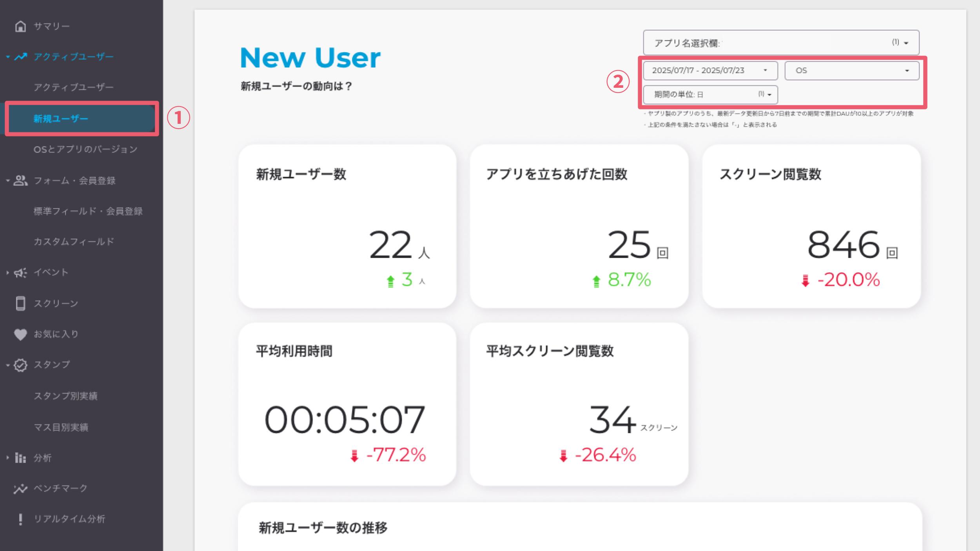This screenshot has height=551, width=980.
Task: Click the -20.0% change text
Action: [x=849, y=280]
